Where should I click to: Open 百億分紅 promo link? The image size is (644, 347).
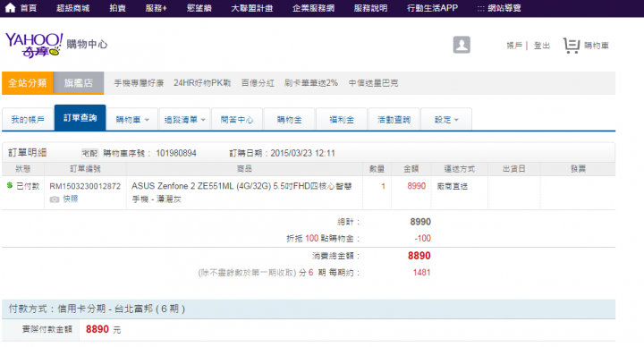click(x=258, y=83)
